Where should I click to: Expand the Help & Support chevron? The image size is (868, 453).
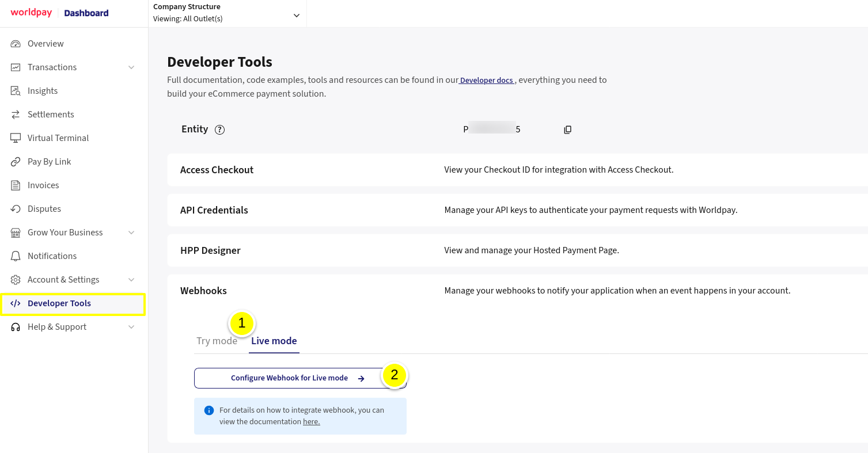(x=131, y=327)
